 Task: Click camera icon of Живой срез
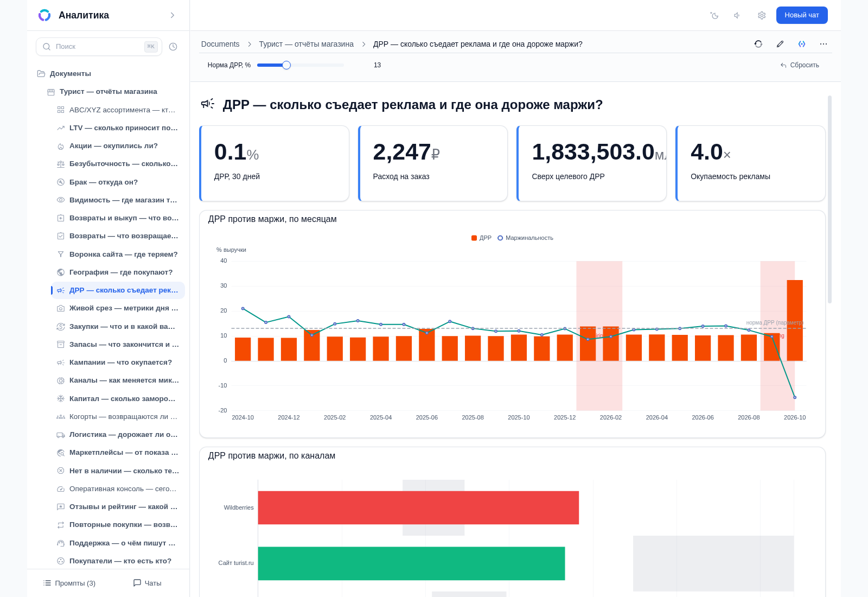tap(61, 308)
